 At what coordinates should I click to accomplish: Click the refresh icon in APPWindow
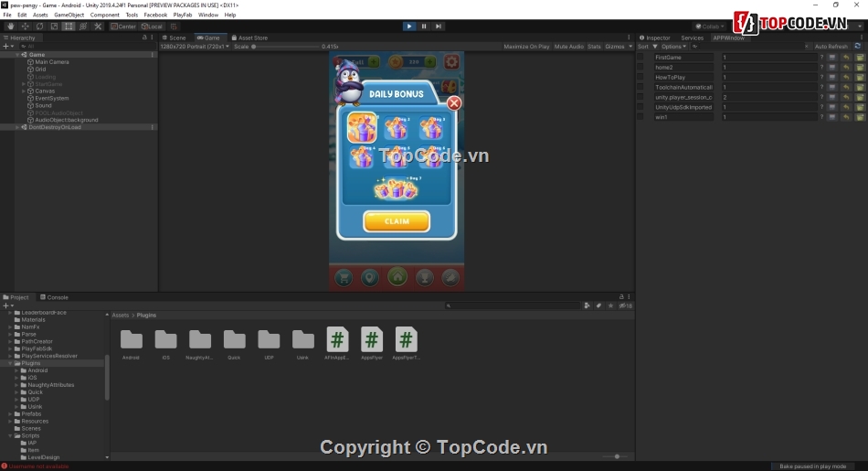click(857, 46)
